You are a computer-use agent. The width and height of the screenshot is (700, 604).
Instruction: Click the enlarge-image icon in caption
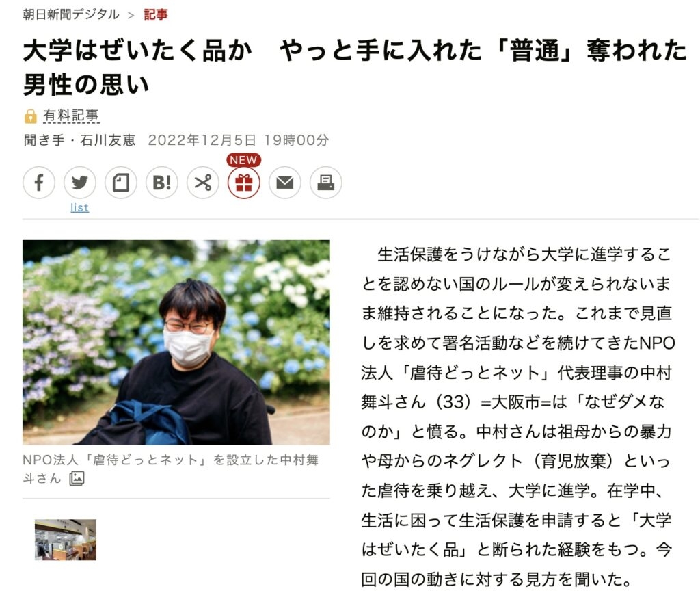77,478
